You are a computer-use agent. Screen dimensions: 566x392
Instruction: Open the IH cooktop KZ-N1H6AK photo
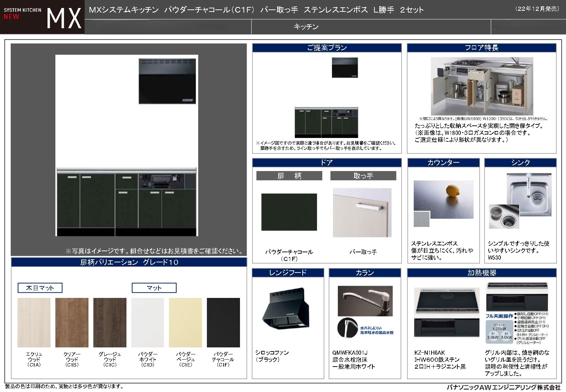point(447,313)
